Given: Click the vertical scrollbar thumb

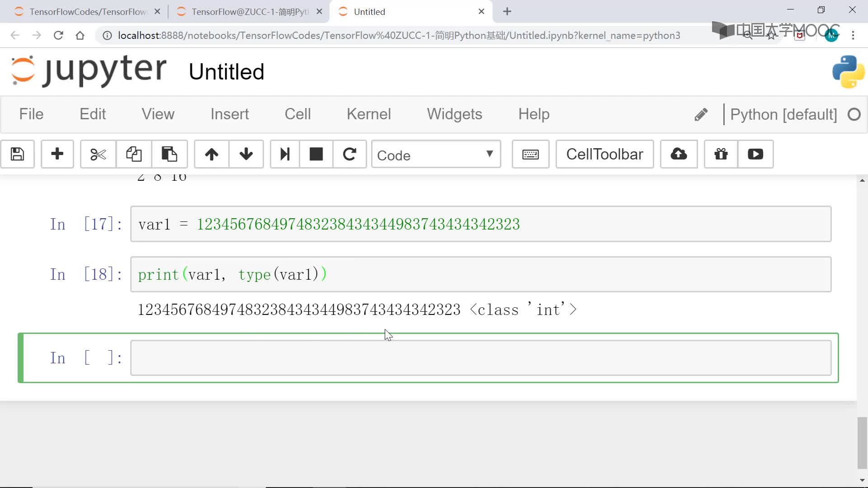Looking at the screenshot, I should coord(862,443).
